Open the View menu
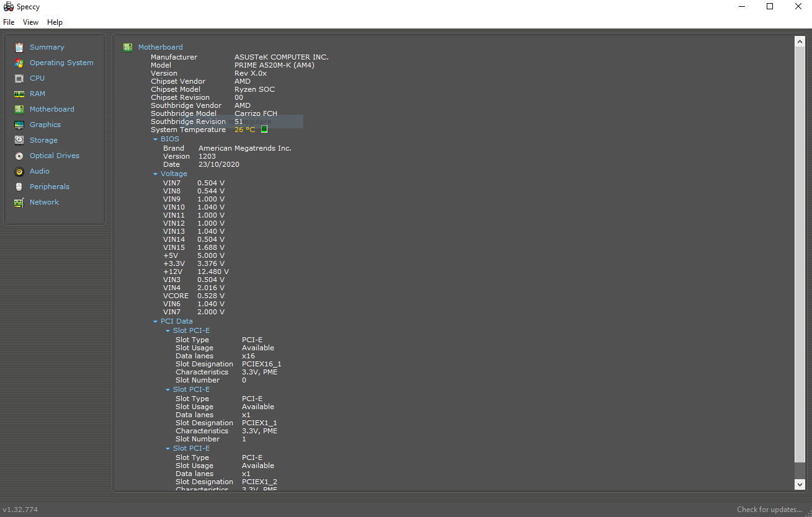 [30, 22]
